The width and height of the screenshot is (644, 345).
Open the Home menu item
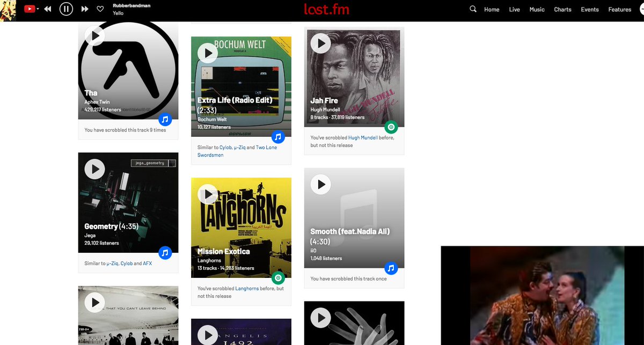[492, 10]
